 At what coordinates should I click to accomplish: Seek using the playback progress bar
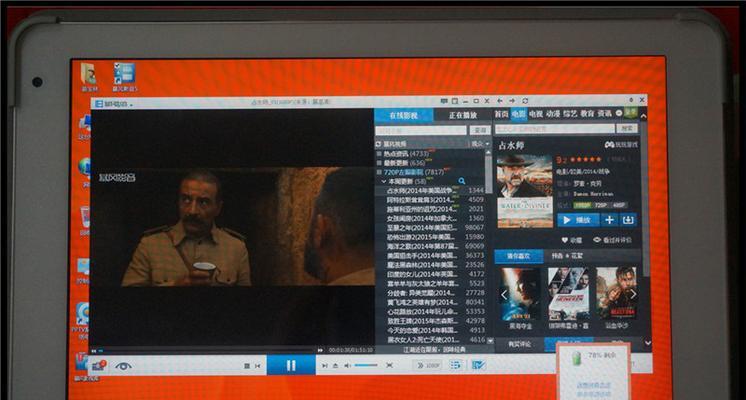coord(207,351)
